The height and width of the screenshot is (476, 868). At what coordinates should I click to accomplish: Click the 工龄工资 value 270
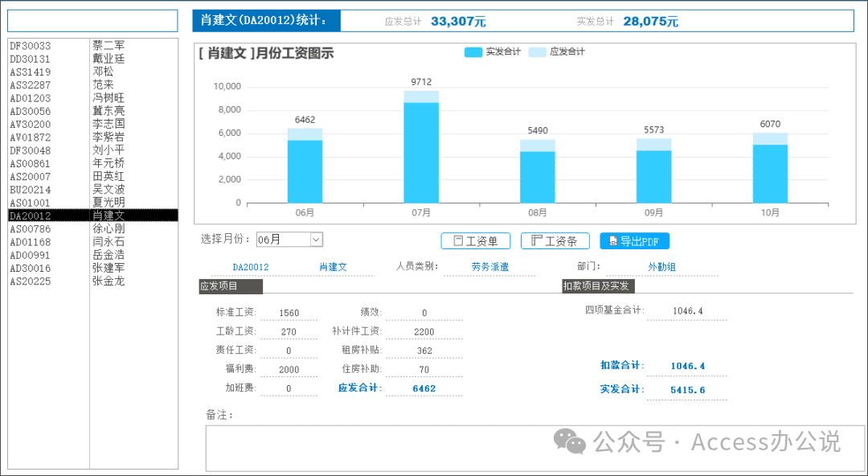coord(289,332)
